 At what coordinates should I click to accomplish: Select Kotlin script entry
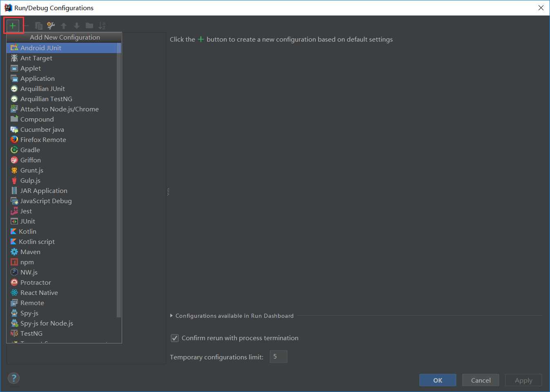pyautogui.click(x=62, y=241)
